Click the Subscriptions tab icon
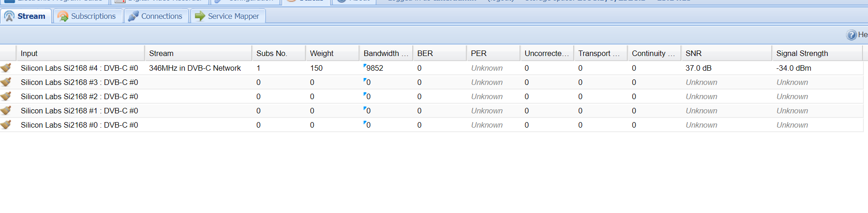 pyautogui.click(x=63, y=17)
